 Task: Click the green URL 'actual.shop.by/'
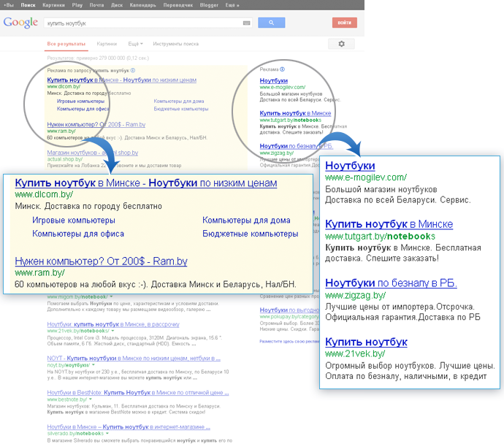click(x=65, y=159)
